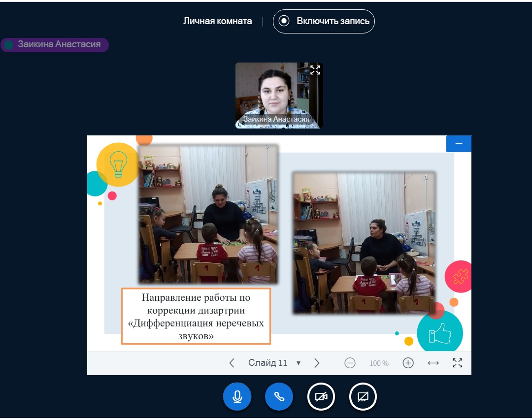Image resolution: width=532 pixels, height=419 pixels.
Task: Toggle the camera on
Action: pos(321,396)
